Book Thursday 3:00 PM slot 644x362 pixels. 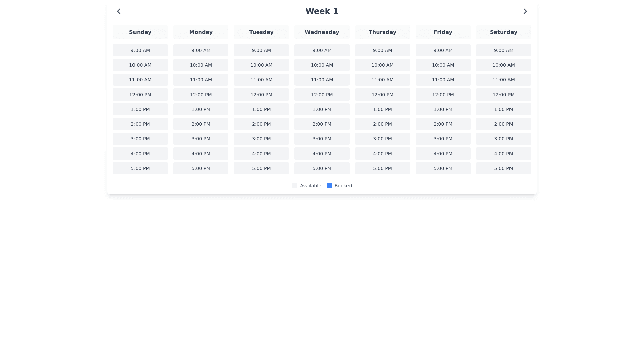pos(382,139)
